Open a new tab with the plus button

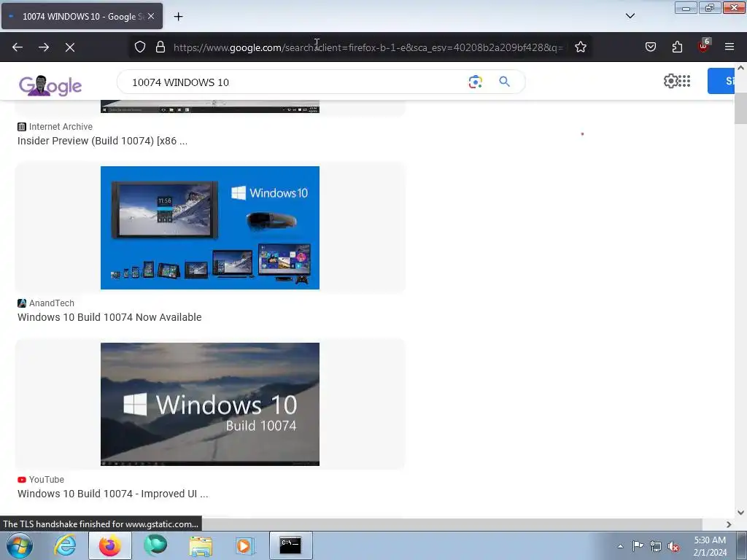point(178,17)
